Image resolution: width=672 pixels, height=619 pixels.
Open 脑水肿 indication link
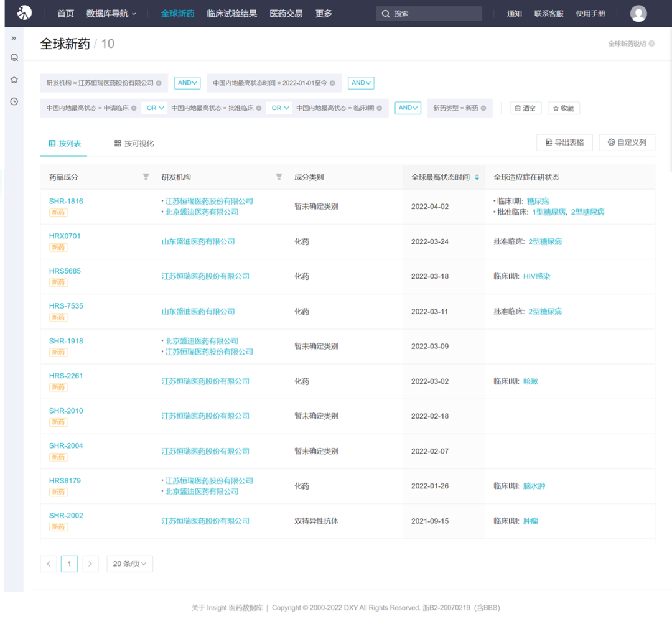coord(534,486)
